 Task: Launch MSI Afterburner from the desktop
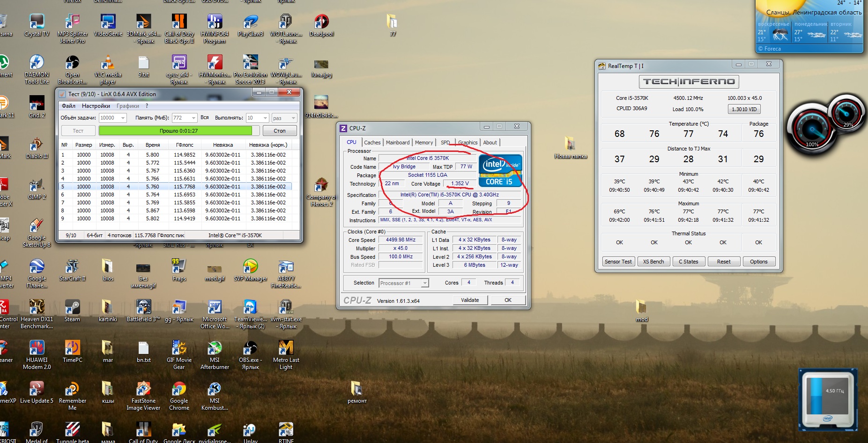coord(215,349)
